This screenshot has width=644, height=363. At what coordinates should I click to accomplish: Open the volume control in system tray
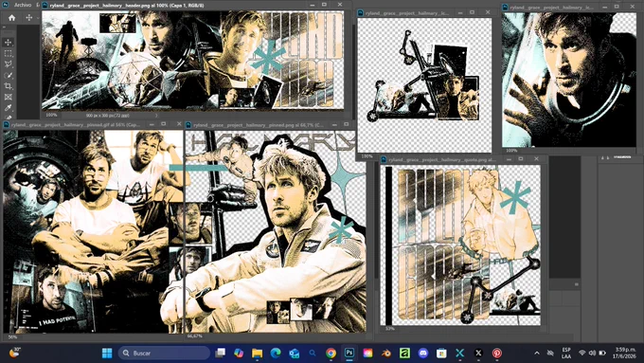592,354
